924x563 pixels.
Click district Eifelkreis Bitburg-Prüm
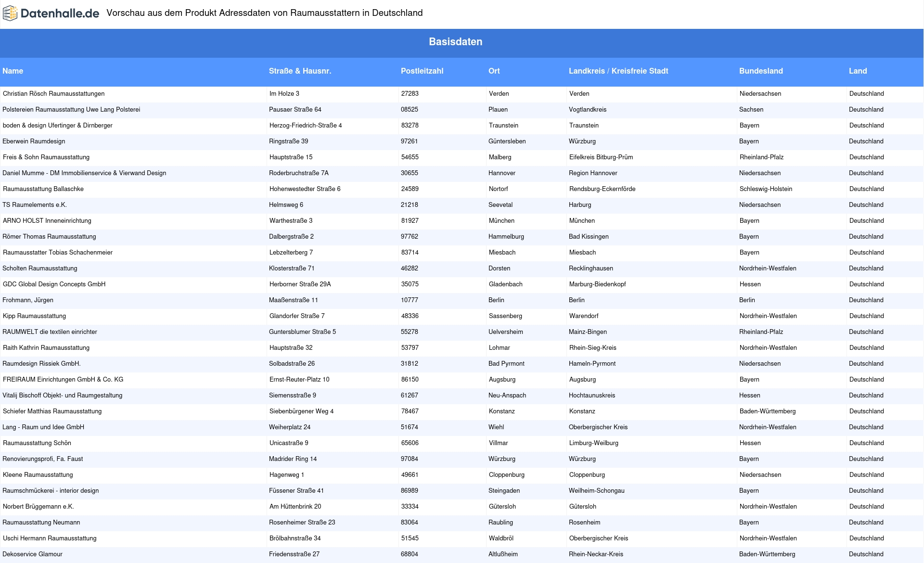pyautogui.click(x=601, y=157)
